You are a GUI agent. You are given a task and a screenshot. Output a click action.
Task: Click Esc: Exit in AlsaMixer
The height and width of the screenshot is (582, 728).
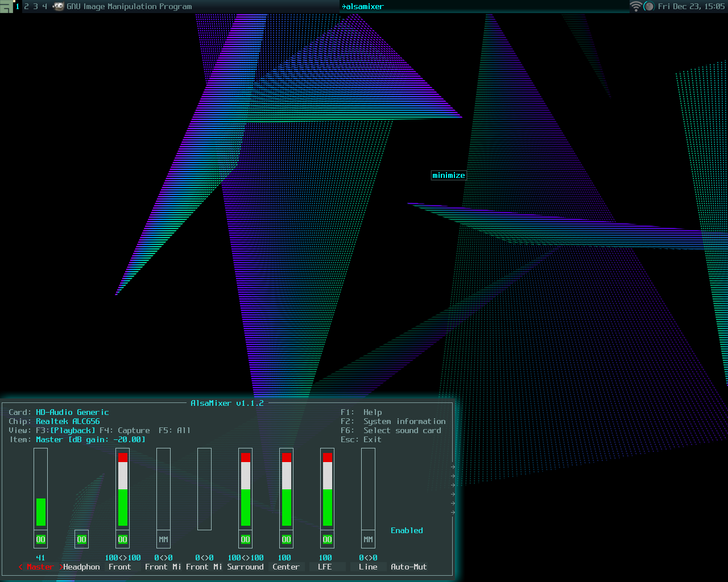point(361,440)
